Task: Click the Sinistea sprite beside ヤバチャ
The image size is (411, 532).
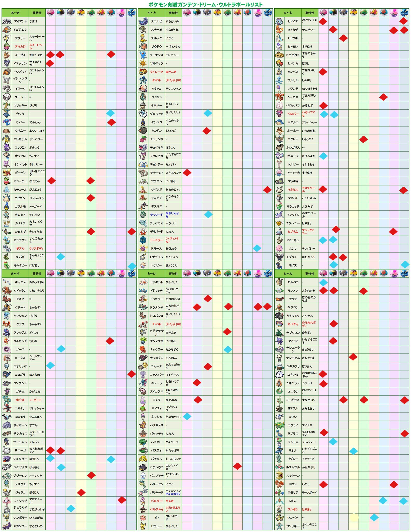Action: [279, 324]
